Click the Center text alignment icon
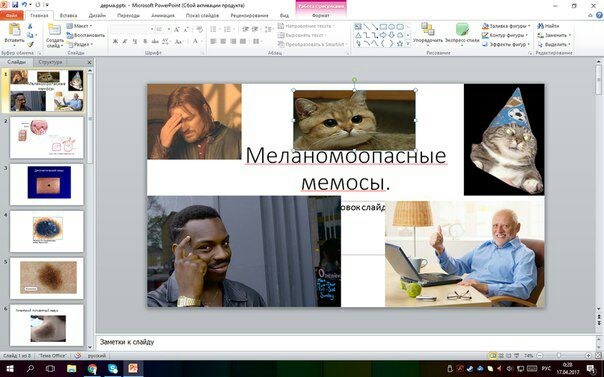The height and width of the screenshot is (377, 604). [x=223, y=41]
